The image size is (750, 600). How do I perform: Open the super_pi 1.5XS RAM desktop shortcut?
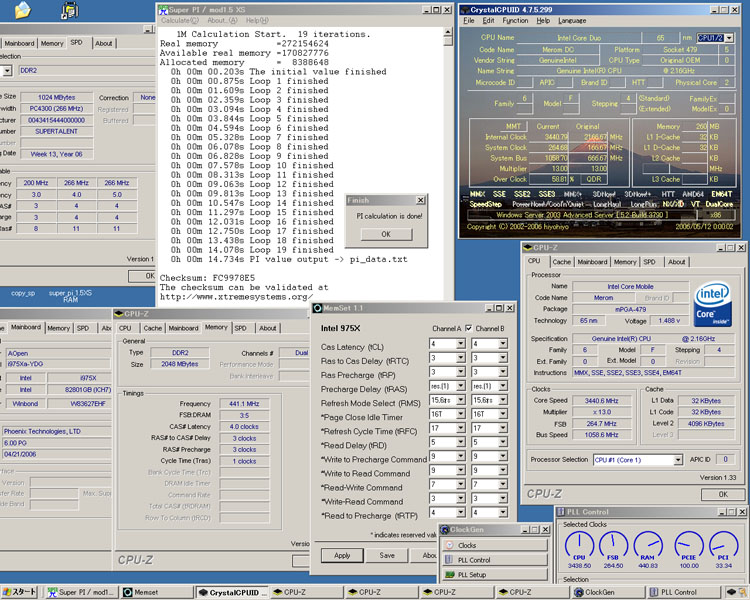[x=70, y=296]
